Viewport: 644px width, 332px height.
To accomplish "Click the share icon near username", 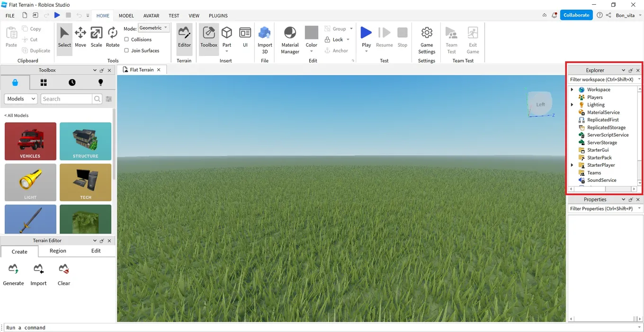I will click(x=608, y=15).
